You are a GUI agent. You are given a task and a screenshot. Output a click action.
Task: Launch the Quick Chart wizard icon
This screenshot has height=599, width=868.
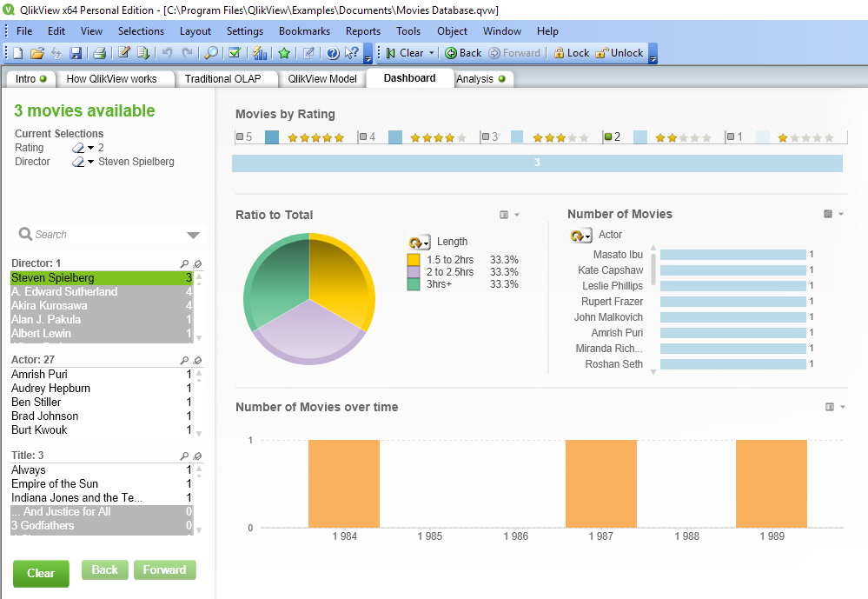260,53
